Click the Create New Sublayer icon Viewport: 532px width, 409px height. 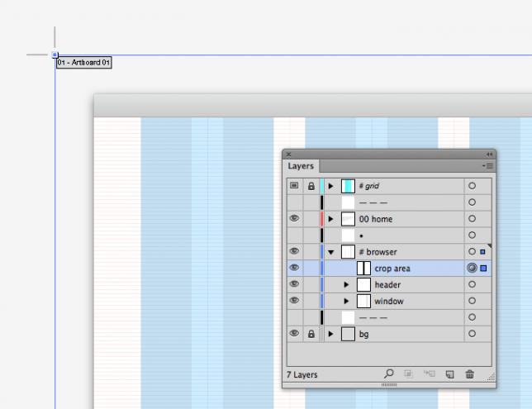[x=430, y=374]
